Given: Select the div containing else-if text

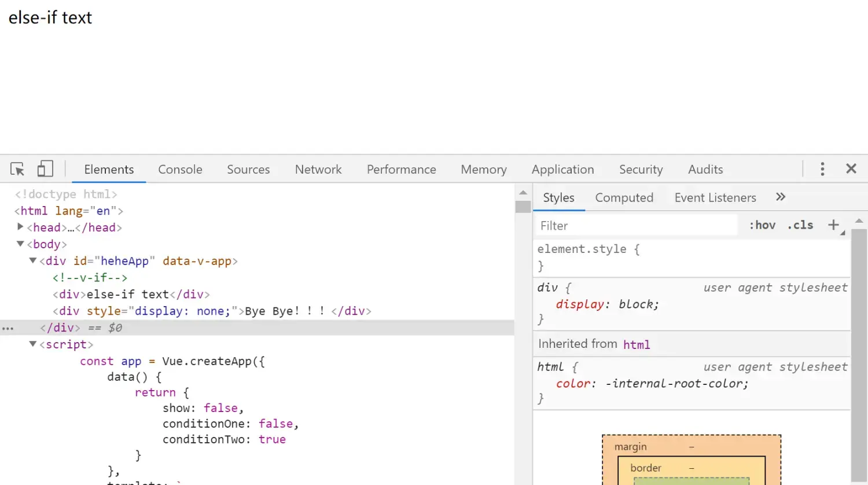Looking at the screenshot, I should (131, 294).
